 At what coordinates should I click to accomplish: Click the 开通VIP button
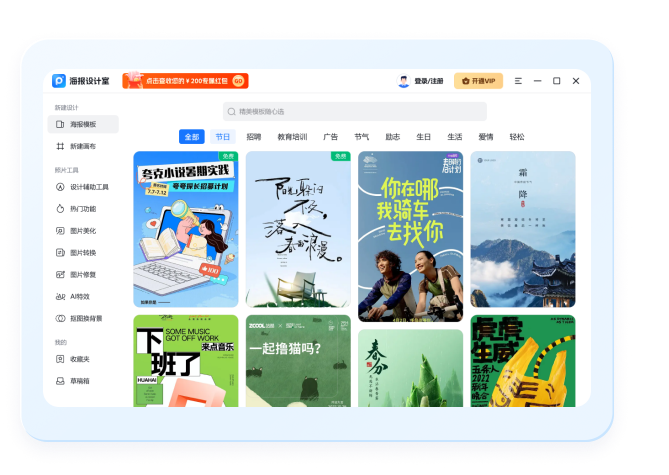click(x=478, y=81)
